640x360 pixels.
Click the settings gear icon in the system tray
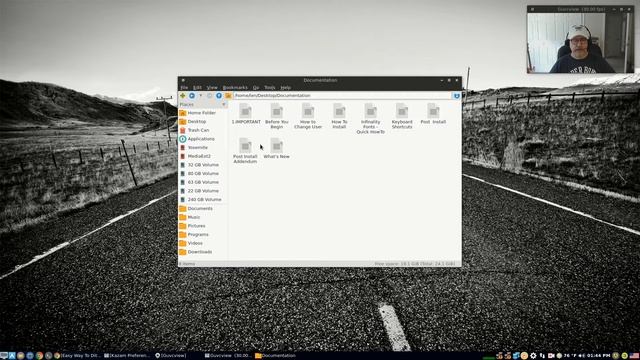(x=533, y=356)
